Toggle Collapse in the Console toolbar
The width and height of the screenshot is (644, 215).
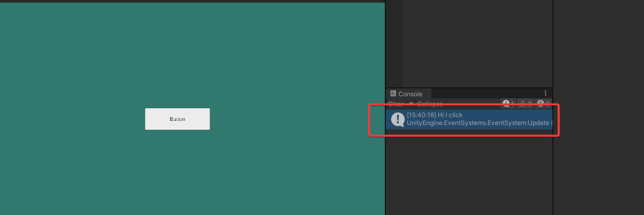[430, 104]
